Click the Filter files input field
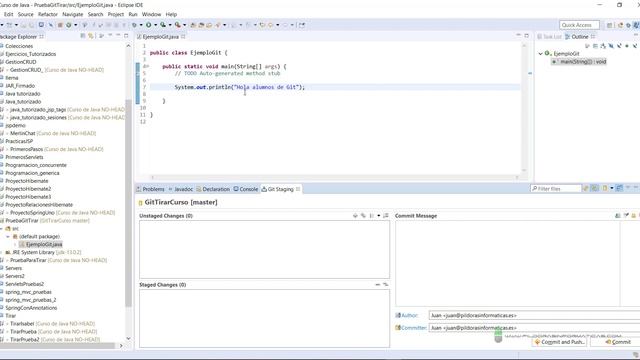The width and height of the screenshot is (640, 360). 556,189
